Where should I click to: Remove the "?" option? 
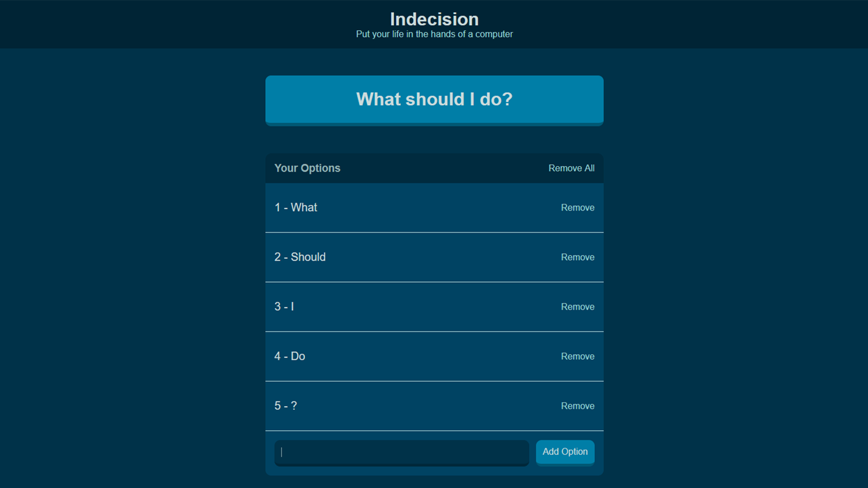[x=577, y=406]
